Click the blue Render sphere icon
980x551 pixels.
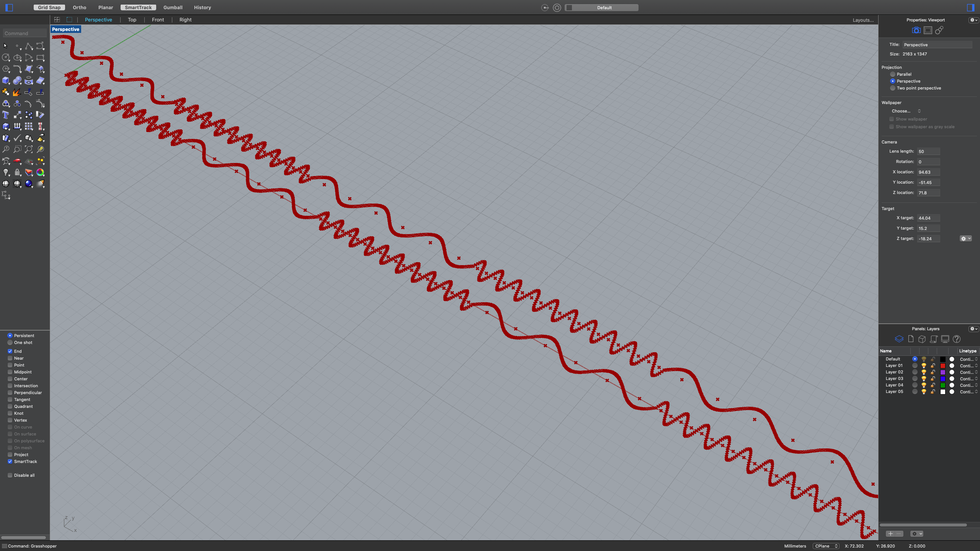coord(29,184)
